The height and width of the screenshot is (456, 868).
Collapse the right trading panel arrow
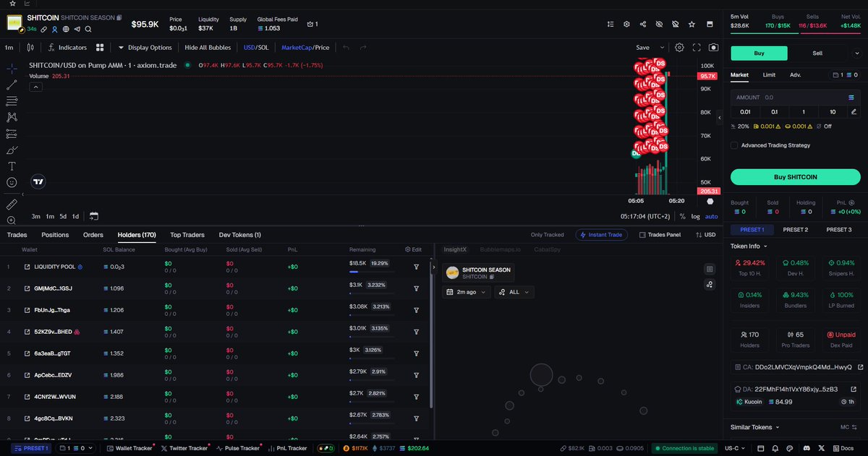coord(719,116)
